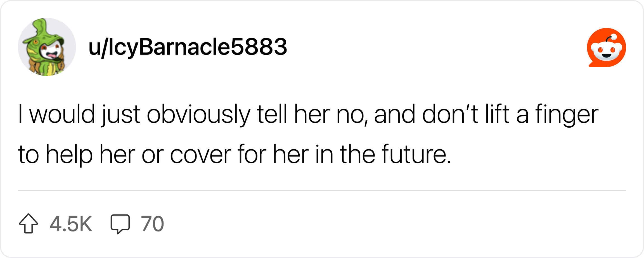The height and width of the screenshot is (258, 644).
Task: Click the white Snoo face in the logo
Action: tap(607, 52)
